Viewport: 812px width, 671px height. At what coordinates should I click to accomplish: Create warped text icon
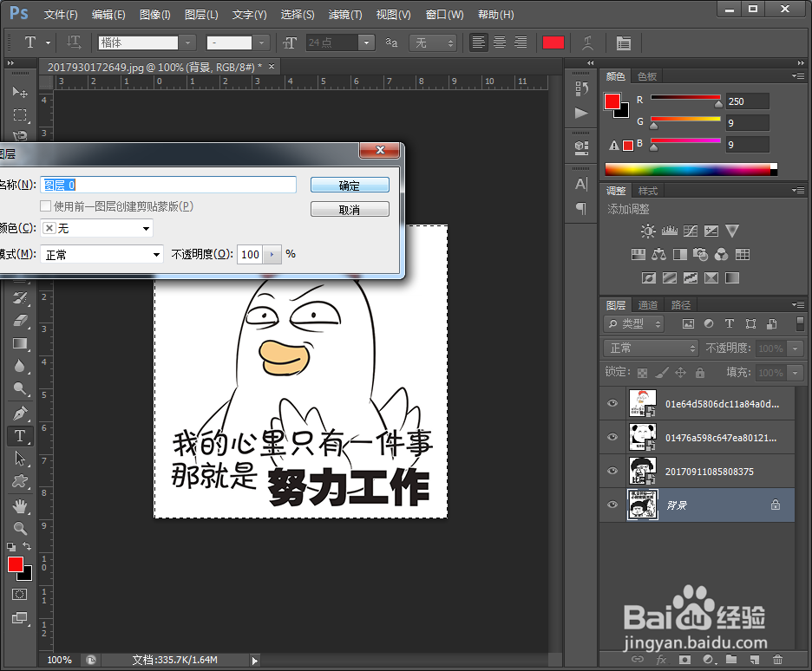587,42
